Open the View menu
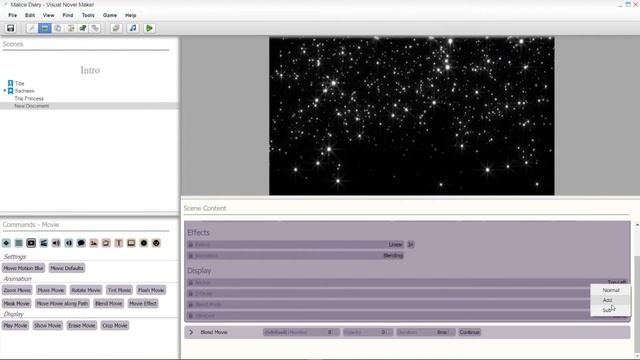This screenshot has width=640, height=360. tap(49, 15)
